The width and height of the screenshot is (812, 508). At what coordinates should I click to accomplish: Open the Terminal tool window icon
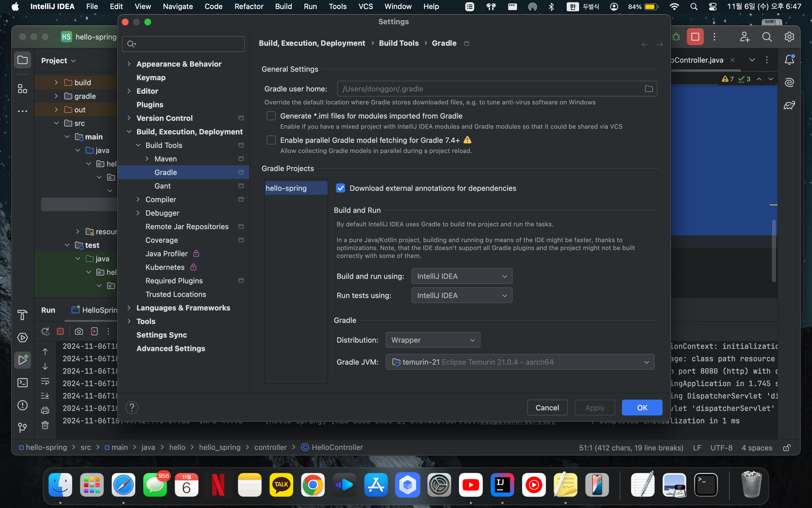(x=23, y=382)
